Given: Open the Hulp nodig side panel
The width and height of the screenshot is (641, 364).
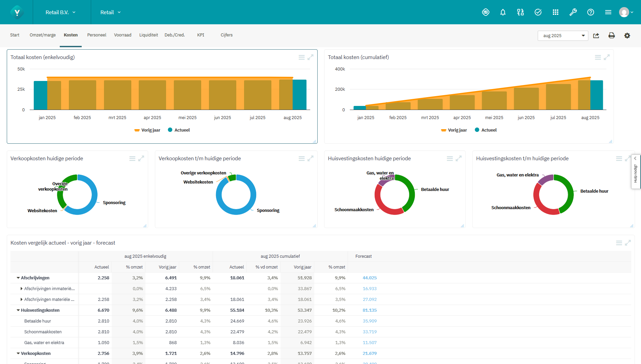Looking at the screenshot, I should click(636, 172).
